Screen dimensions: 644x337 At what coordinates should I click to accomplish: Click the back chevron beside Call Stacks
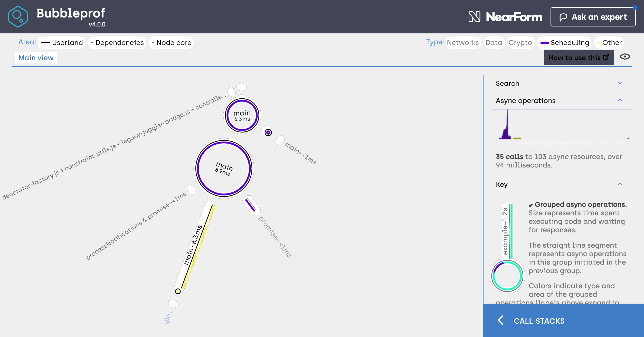pyautogui.click(x=500, y=320)
